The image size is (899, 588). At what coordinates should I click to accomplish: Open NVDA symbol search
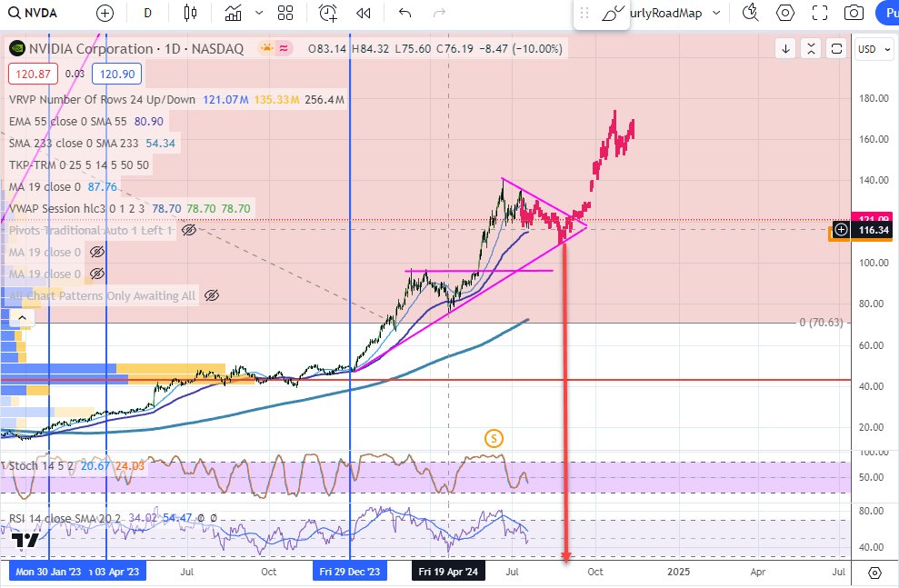(33, 13)
